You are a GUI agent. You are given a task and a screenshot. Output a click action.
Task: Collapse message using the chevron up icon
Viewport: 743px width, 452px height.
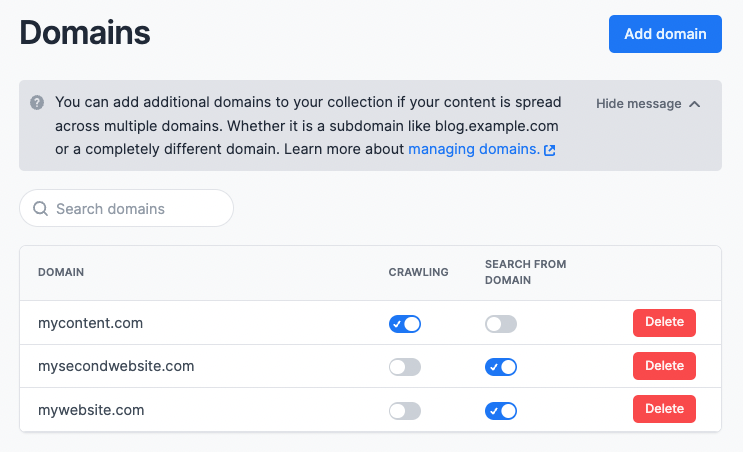click(695, 104)
